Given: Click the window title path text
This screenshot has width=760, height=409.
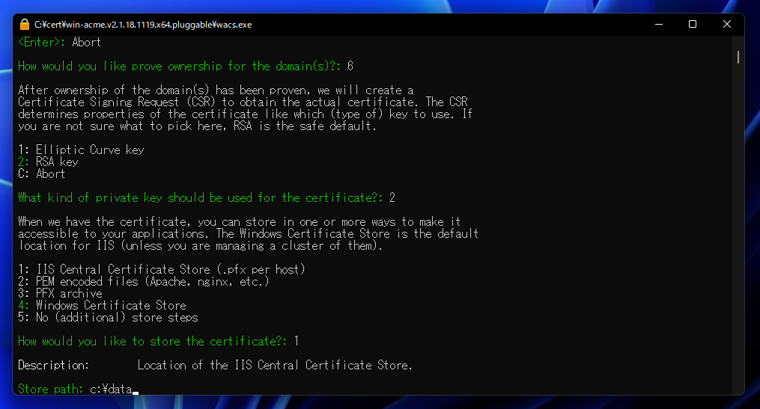Looking at the screenshot, I should 142,24.
